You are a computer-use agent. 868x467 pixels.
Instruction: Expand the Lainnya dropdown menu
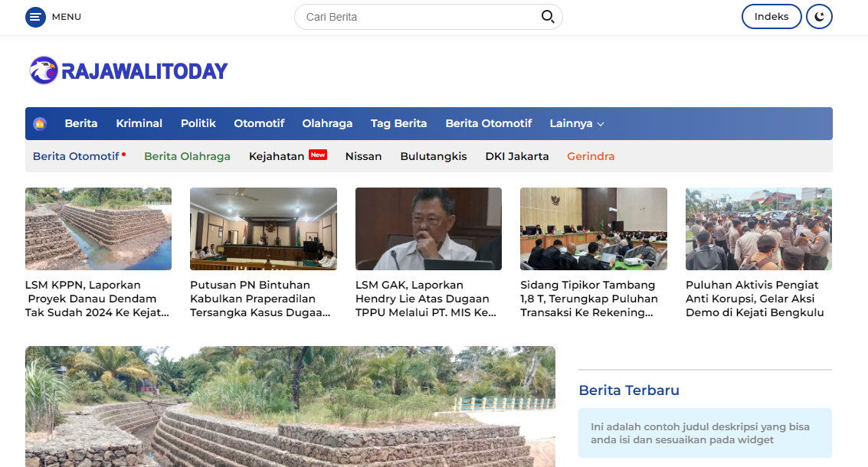pos(576,123)
